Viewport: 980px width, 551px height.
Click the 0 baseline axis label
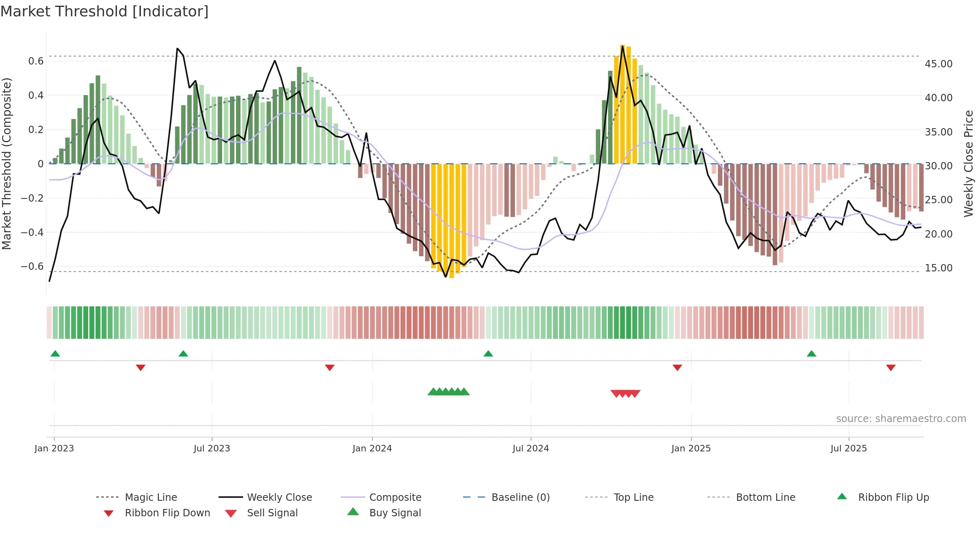[x=40, y=164]
